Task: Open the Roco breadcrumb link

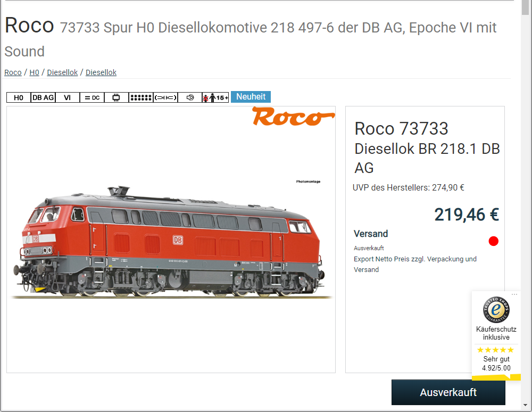Action: (13, 72)
